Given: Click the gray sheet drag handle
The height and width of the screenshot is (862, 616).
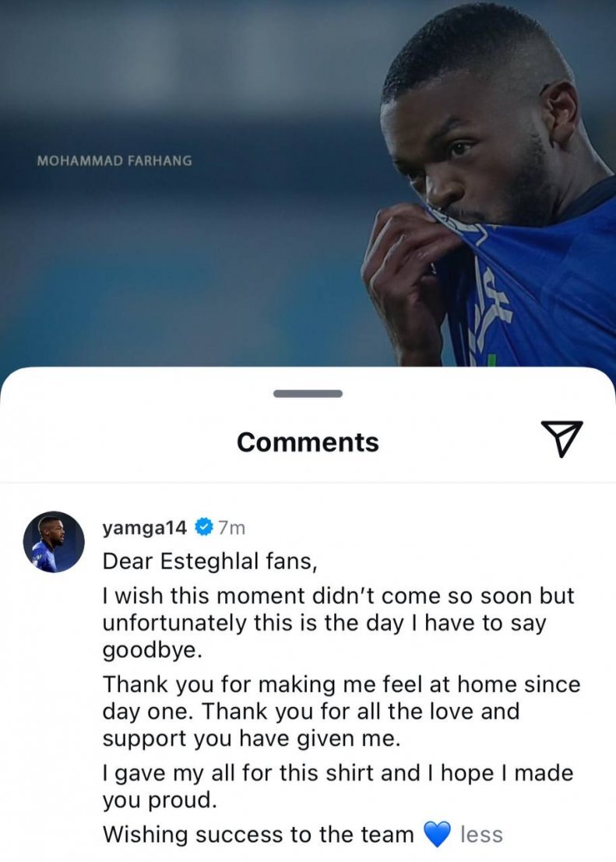Looking at the screenshot, I should 308,394.
